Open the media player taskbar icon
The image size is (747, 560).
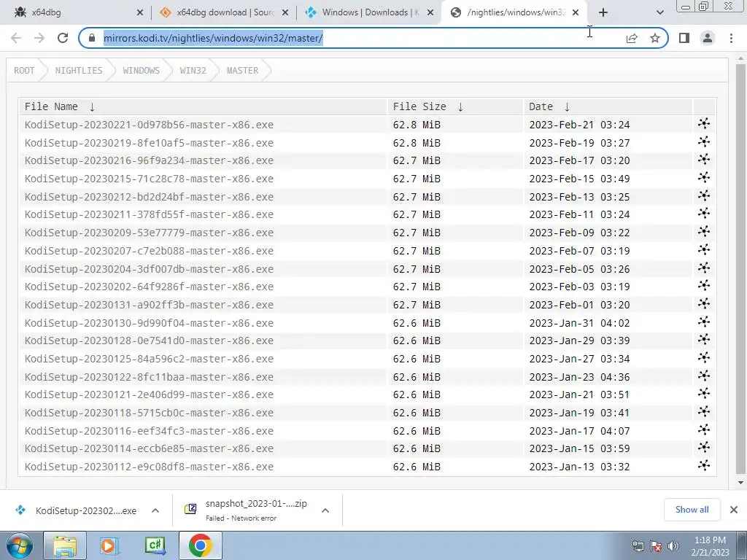(109, 545)
